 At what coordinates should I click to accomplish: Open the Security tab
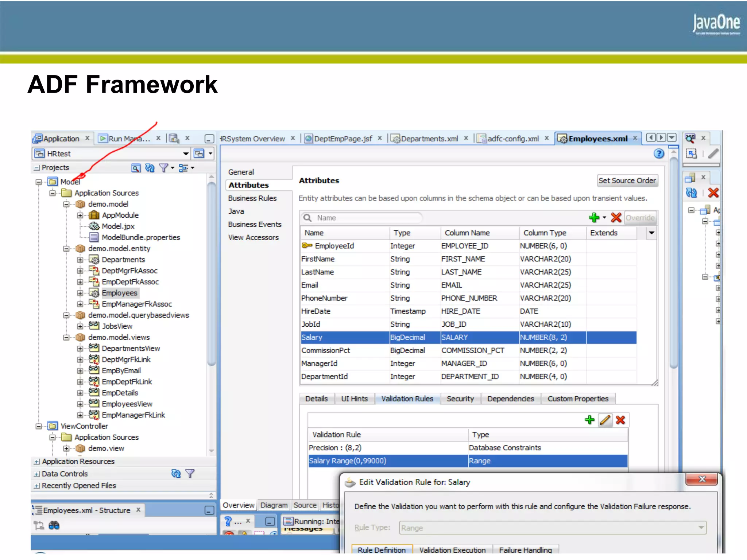[460, 398]
